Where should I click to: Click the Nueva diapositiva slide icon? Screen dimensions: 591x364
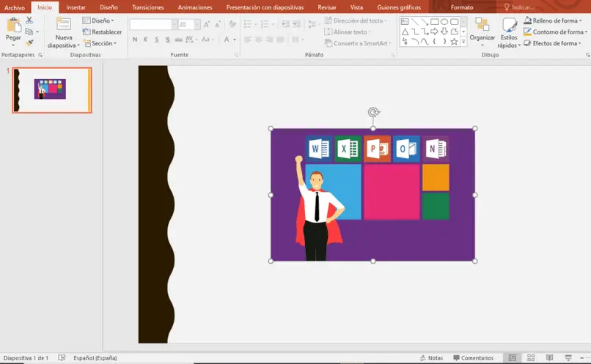pyautogui.click(x=63, y=25)
